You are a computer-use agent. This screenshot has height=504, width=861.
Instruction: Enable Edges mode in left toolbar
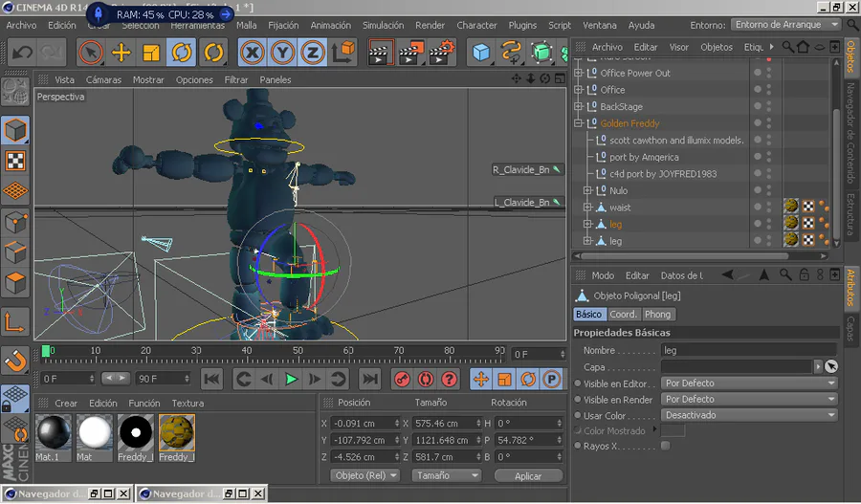tap(15, 252)
